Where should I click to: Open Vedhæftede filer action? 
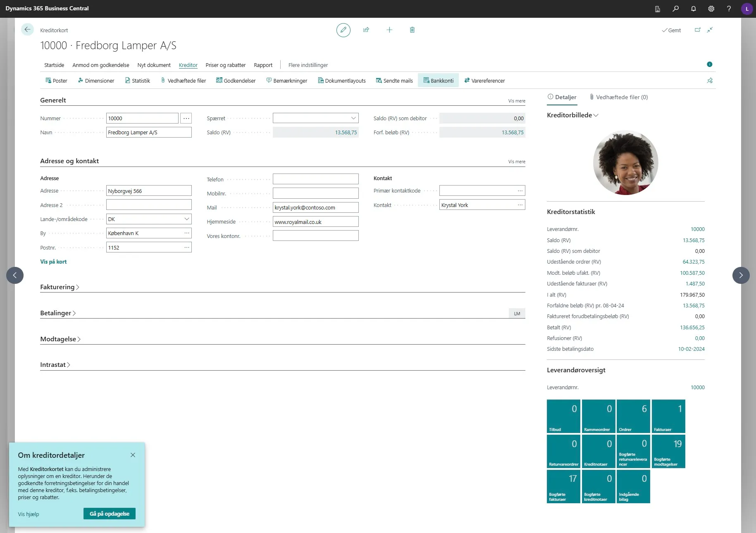tap(183, 81)
